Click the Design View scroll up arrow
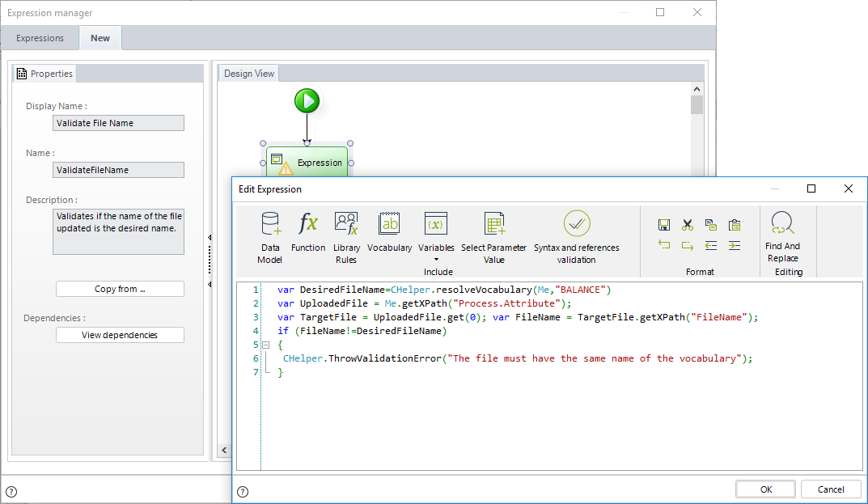Screen dimensions: 868x504 click(x=697, y=89)
